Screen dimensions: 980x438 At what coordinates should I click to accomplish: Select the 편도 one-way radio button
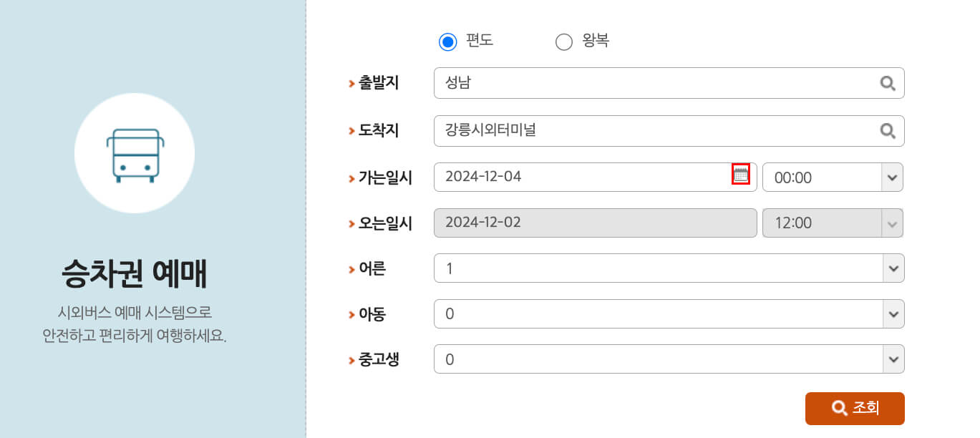[447, 42]
